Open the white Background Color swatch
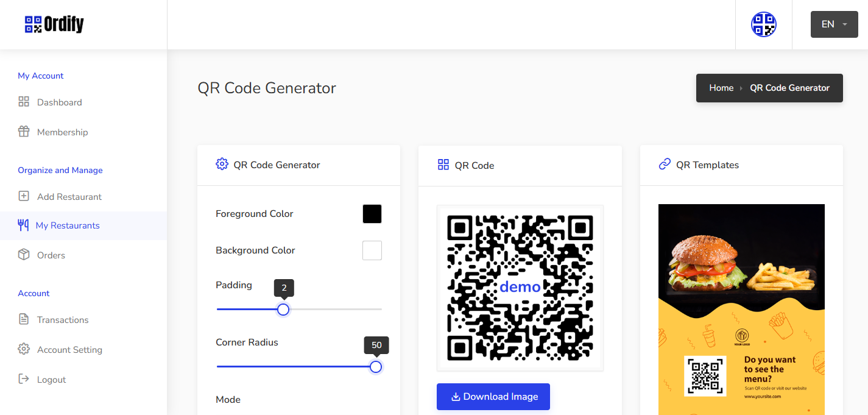The width and height of the screenshot is (868, 415). coord(372,250)
